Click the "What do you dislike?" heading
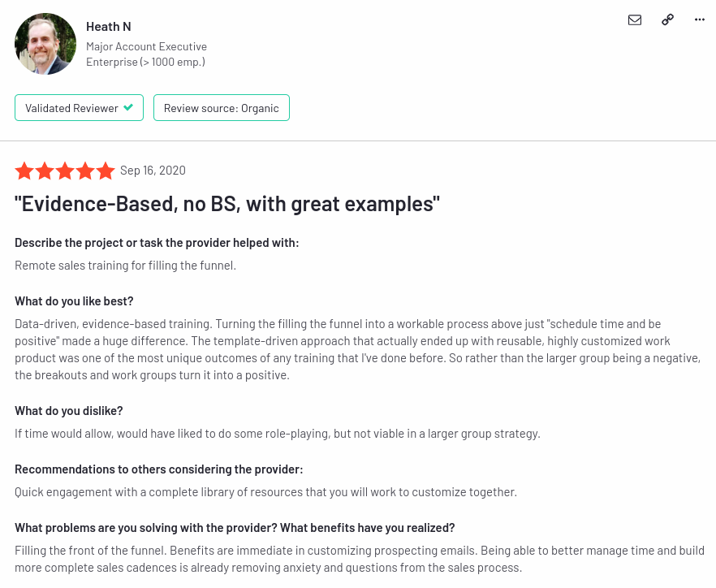 pyautogui.click(x=69, y=411)
